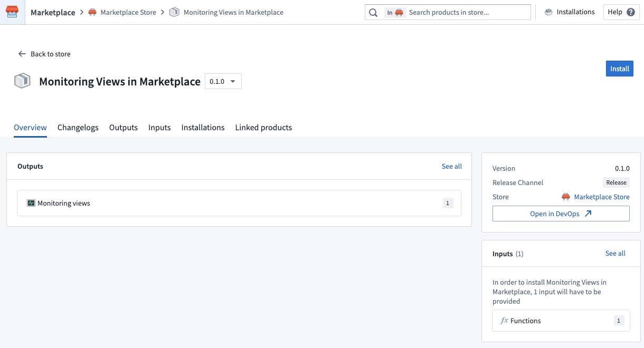The image size is (644, 348).
Task: Open the 0.1.0 version dropdown
Action: [223, 81]
